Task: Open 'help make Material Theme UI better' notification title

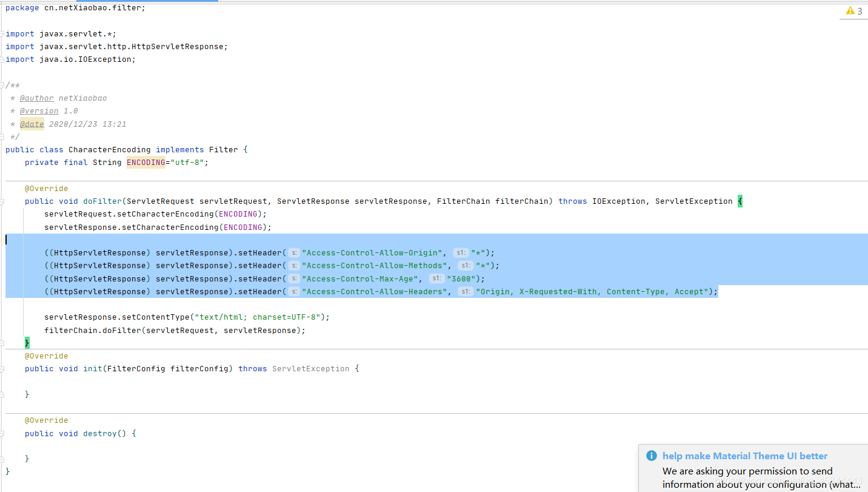Action: pos(745,456)
